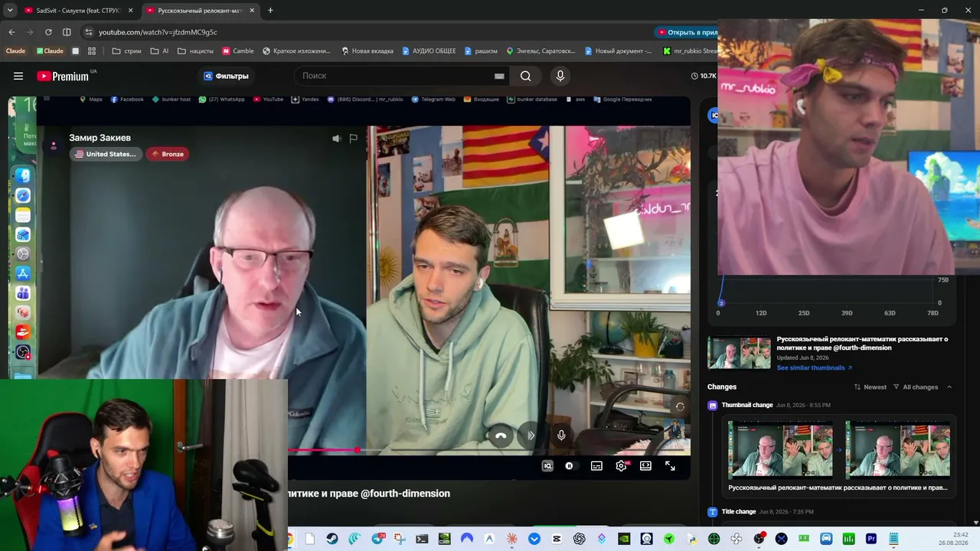The height and width of the screenshot is (551, 980).
Task: Open the All changes filter
Action: pyautogui.click(x=916, y=387)
